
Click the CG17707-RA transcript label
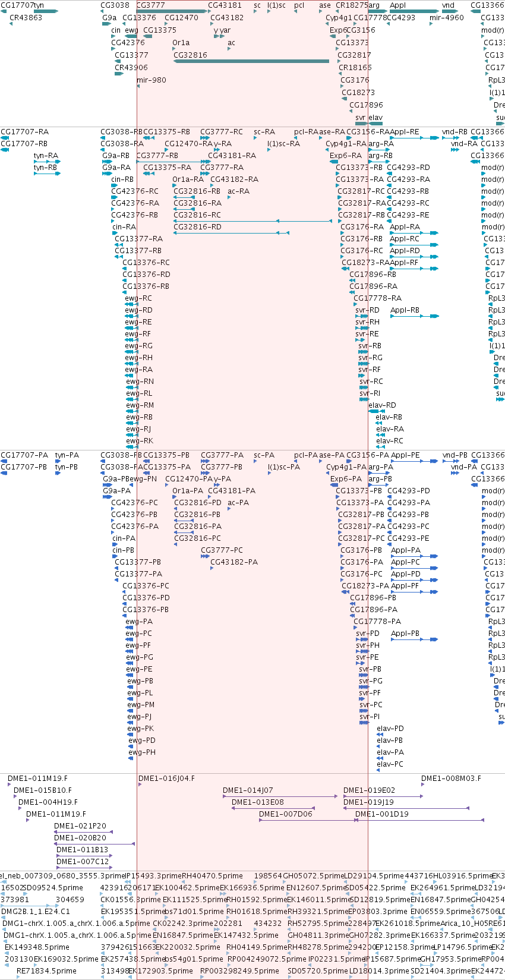coord(25,132)
